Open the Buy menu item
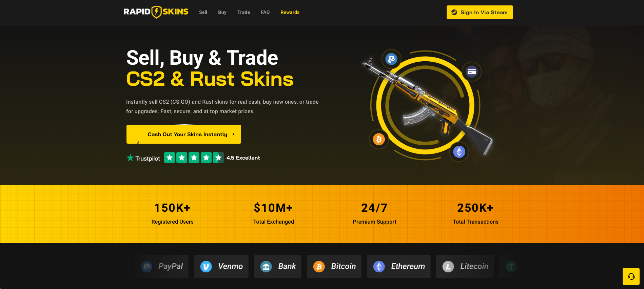Screen dimensions: 644x289 tap(222, 12)
